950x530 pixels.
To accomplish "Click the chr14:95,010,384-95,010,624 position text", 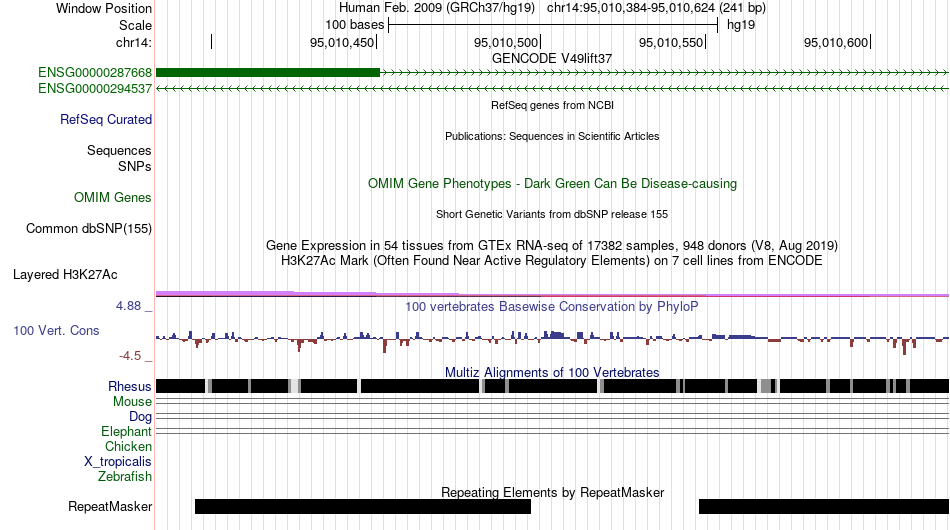I will point(656,8).
